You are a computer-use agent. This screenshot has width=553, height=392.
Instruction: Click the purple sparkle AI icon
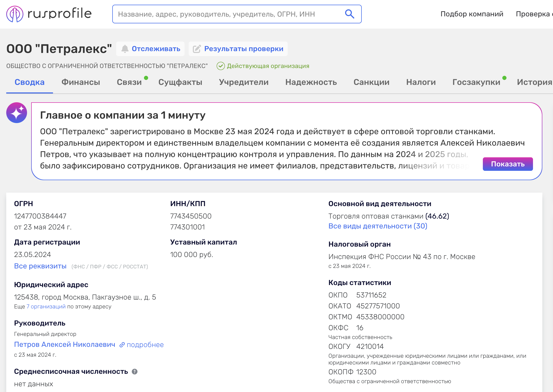coord(17,113)
